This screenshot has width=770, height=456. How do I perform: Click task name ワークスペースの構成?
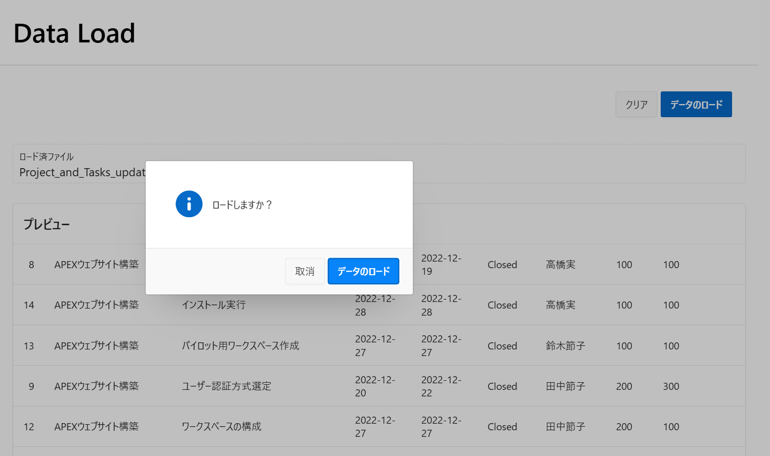point(221,427)
